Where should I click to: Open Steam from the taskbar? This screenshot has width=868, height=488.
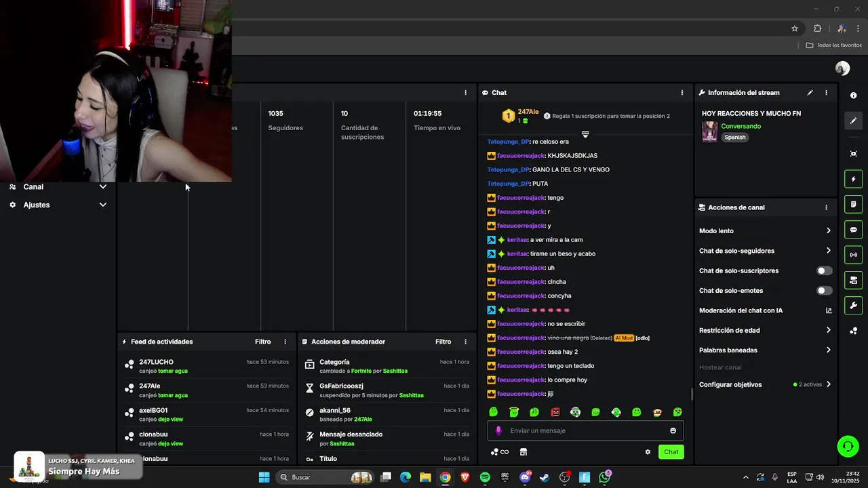[x=545, y=477]
